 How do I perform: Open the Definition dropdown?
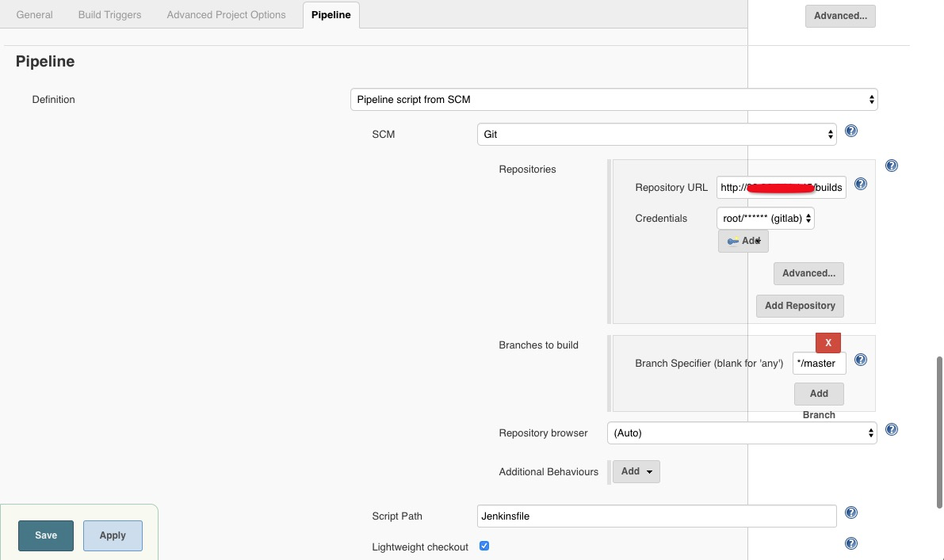[614, 100]
